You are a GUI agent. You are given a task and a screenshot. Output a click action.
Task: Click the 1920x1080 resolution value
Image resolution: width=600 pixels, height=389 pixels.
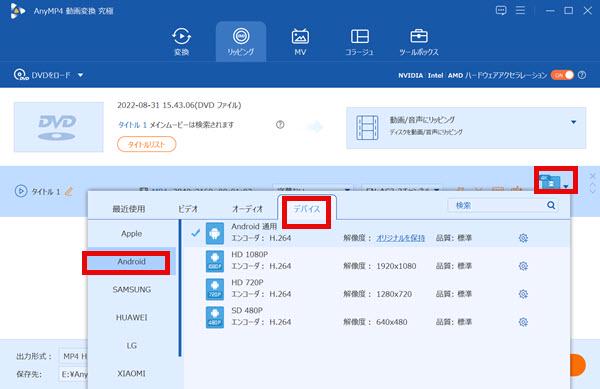[x=396, y=266]
